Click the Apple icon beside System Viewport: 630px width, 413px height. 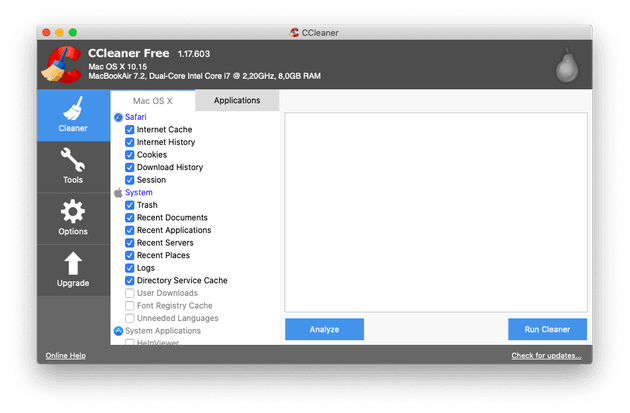118,193
